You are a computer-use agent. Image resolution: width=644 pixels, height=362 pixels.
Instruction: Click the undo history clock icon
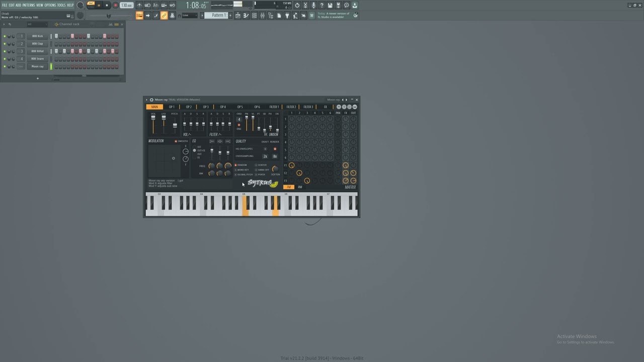click(x=297, y=5)
